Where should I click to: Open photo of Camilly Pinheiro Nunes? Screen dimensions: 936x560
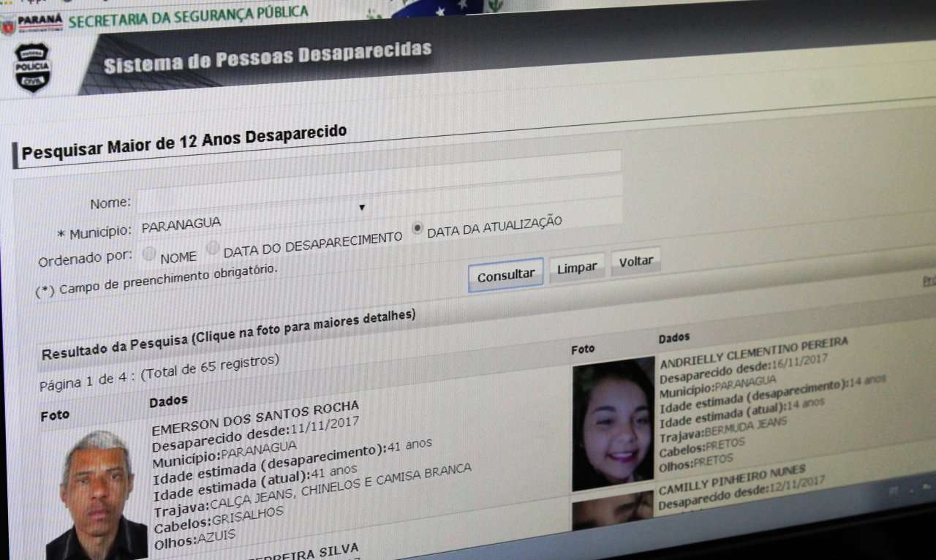tap(613, 510)
